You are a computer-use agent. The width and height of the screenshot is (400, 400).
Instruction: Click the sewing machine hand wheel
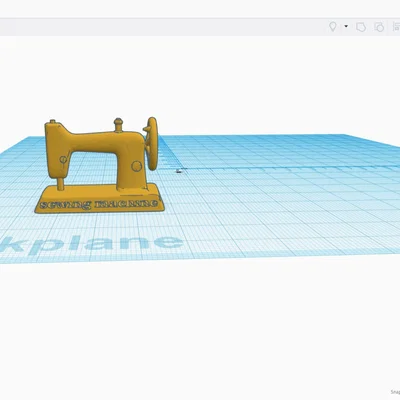pyautogui.click(x=152, y=143)
